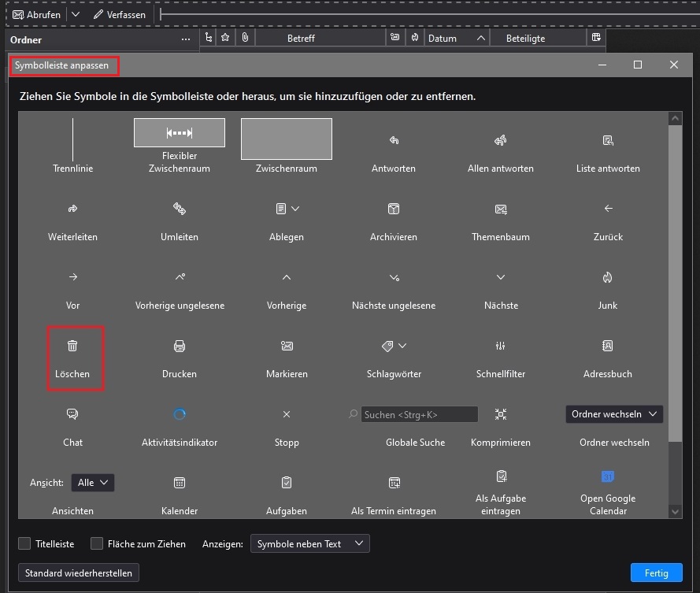Select the Chat bubble icon
This screenshot has height=593, width=700.
tap(72, 414)
